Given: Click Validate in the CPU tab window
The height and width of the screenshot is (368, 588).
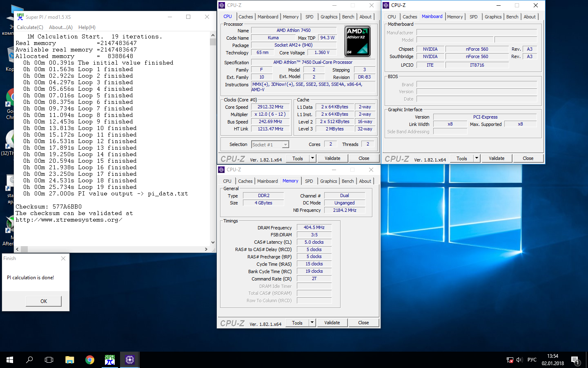Looking at the screenshot, I should tap(332, 158).
